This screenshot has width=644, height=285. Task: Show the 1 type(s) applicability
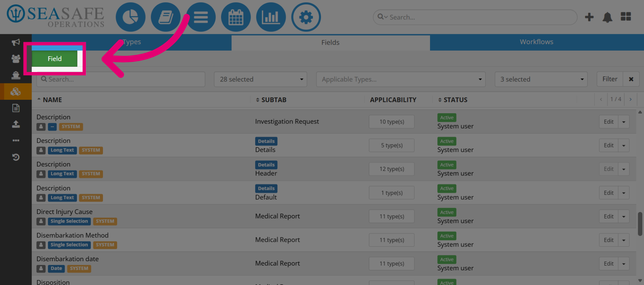[x=392, y=193]
